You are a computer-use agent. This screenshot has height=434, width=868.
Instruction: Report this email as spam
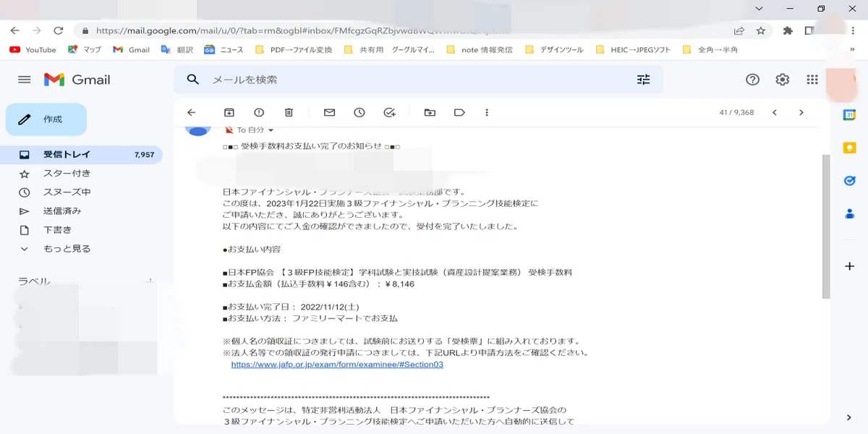[259, 113]
